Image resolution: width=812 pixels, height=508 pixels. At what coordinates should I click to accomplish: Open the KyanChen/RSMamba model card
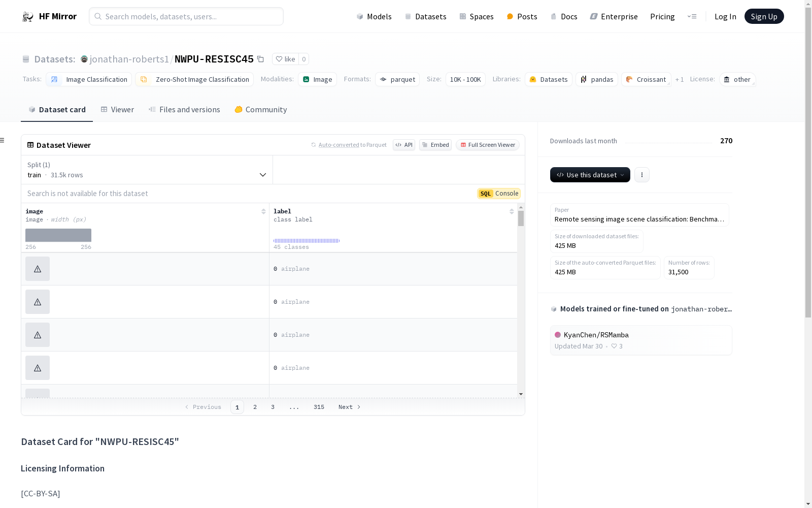[x=641, y=340]
